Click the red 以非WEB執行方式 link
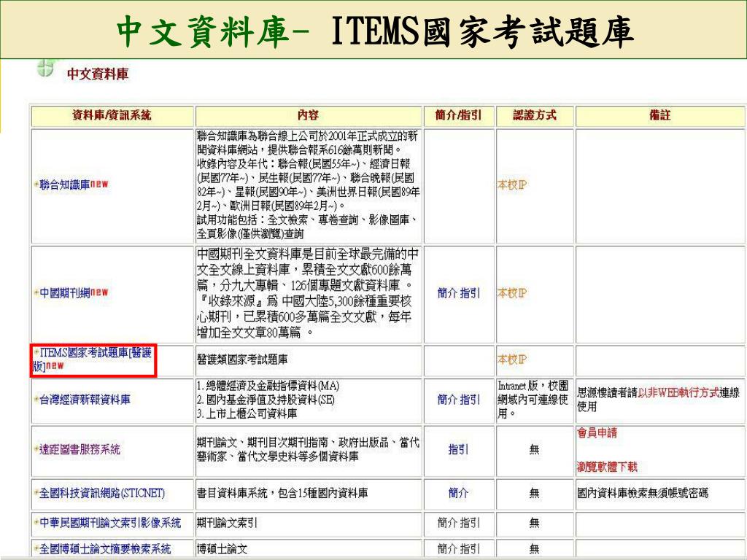This screenshot has height=560, width=747. (678, 393)
